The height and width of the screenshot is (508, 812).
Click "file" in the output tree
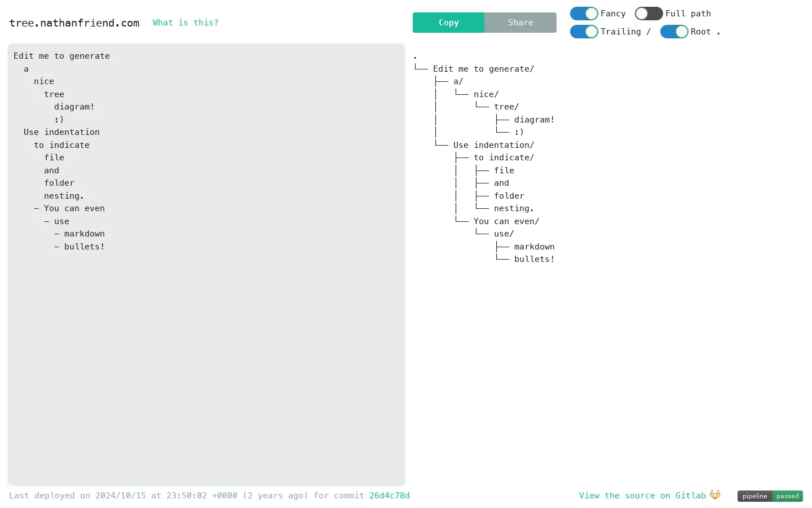[504, 170]
